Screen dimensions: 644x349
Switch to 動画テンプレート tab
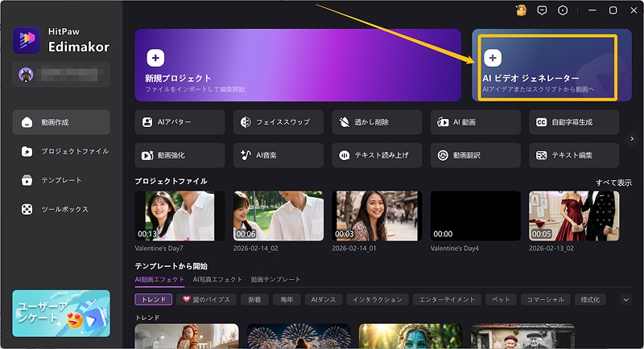tap(275, 280)
